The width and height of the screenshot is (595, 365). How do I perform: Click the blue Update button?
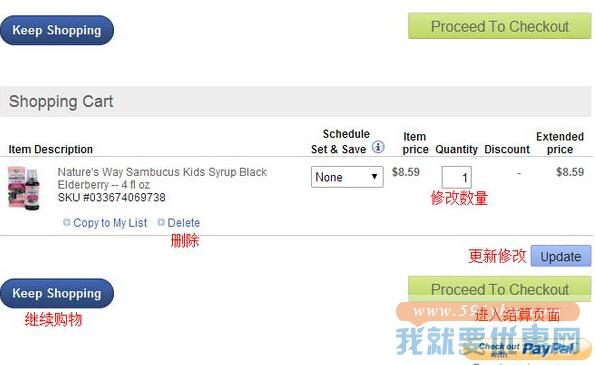561,256
